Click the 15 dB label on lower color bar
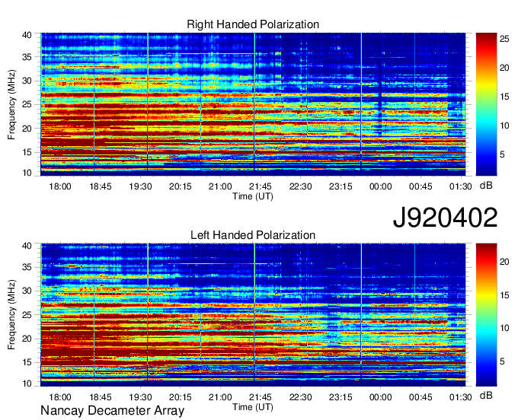Viewport: 518px width, 420px height. click(x=504, y=295)
